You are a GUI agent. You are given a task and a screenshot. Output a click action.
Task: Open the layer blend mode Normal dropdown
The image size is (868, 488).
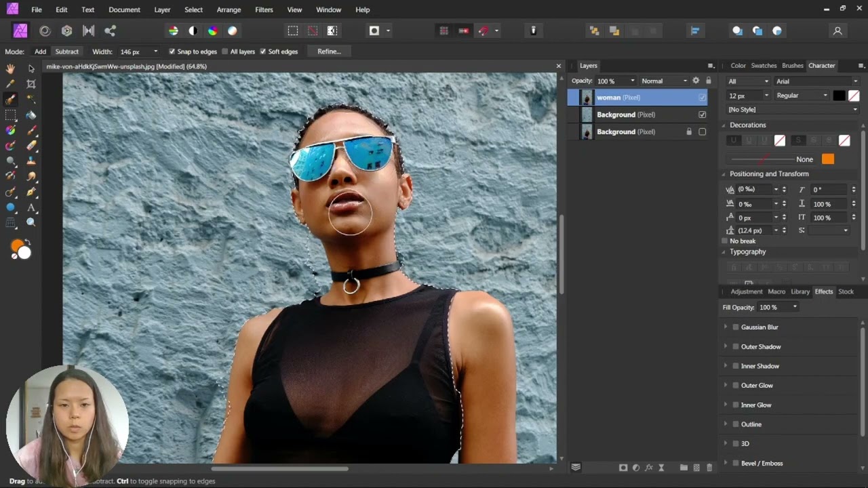665,81
